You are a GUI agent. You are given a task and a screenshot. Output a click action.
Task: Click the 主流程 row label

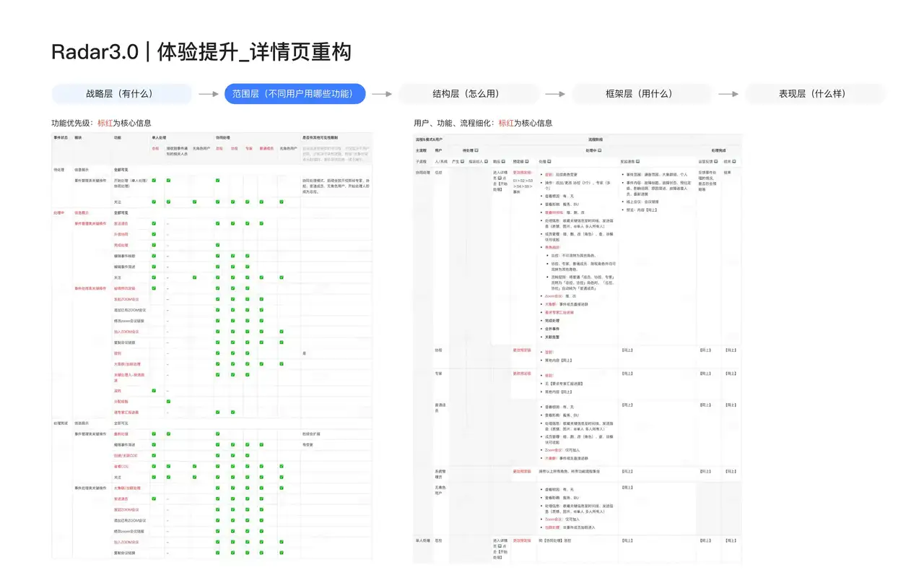coord(421,150)
